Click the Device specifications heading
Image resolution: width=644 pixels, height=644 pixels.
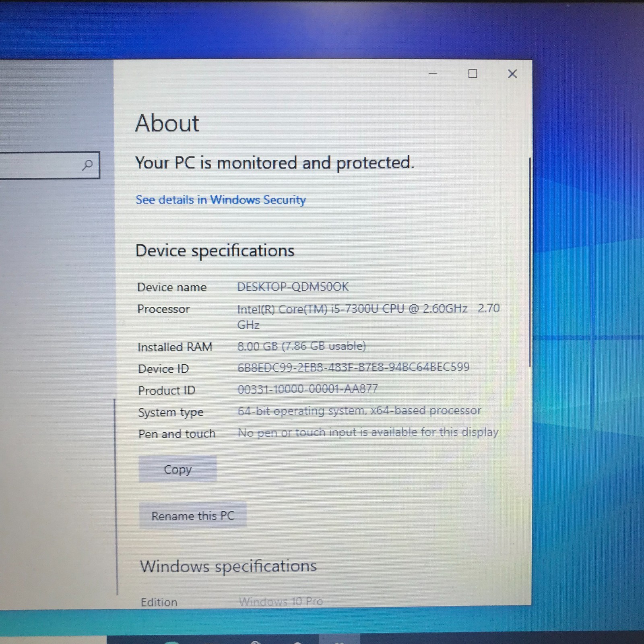[x=215, y=251]
